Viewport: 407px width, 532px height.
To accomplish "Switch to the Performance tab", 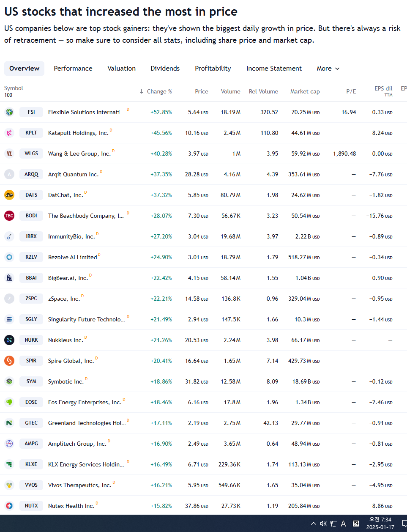I will point(73,69).
